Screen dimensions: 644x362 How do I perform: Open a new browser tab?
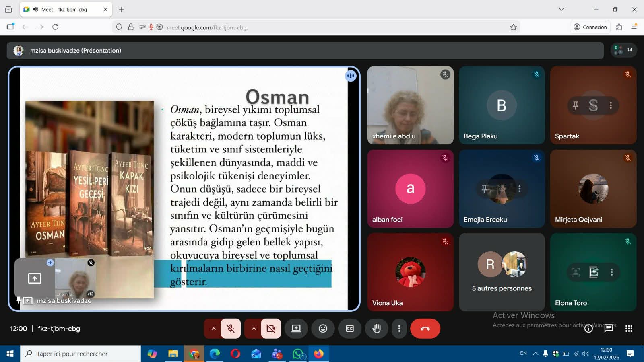(x=121, y=9)
